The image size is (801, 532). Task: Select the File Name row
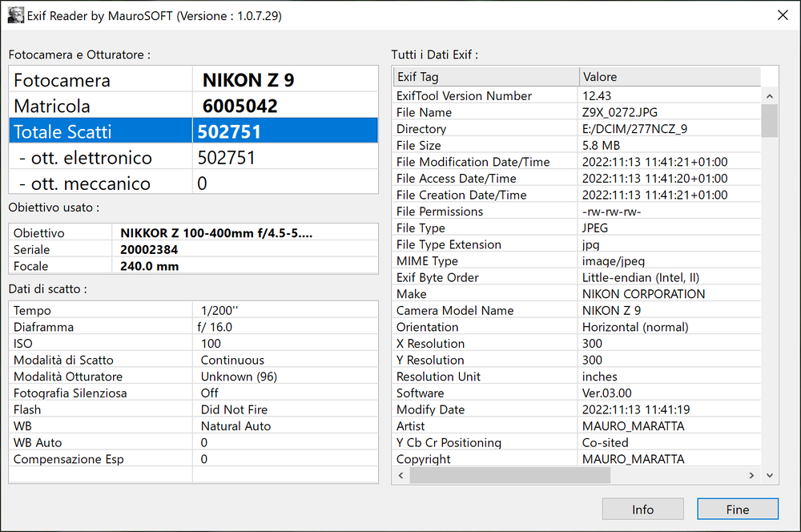click(577, 112)
